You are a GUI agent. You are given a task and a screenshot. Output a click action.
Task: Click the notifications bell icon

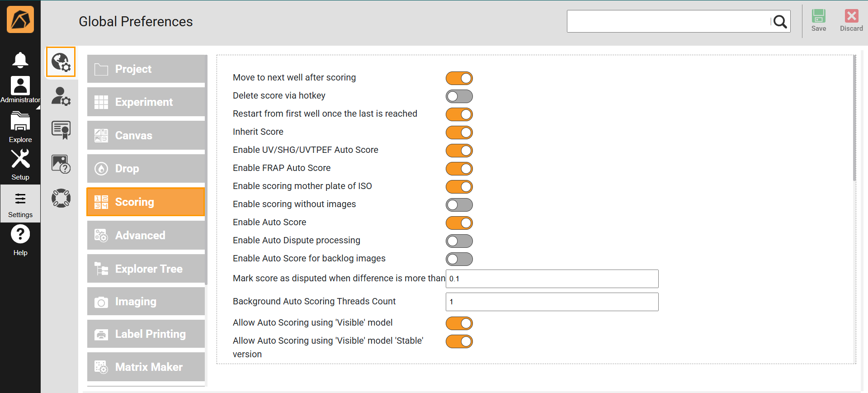(x=20, y=60)
